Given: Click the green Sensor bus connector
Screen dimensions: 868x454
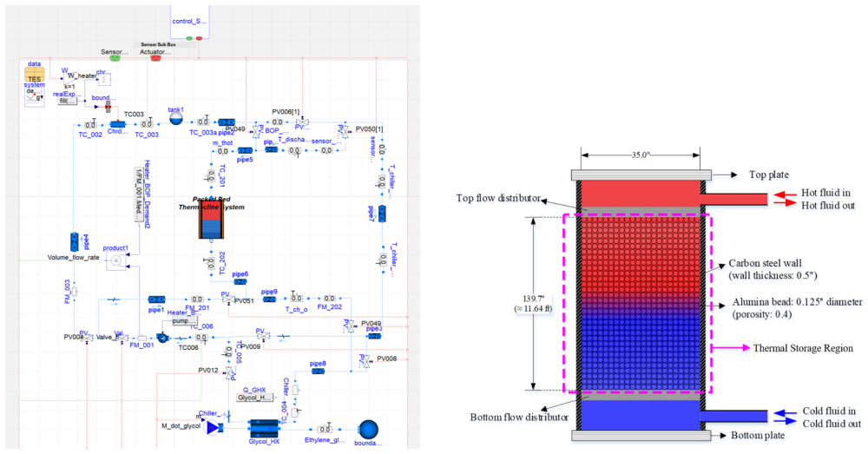Looking at the screenshot, I should point(115,58).
